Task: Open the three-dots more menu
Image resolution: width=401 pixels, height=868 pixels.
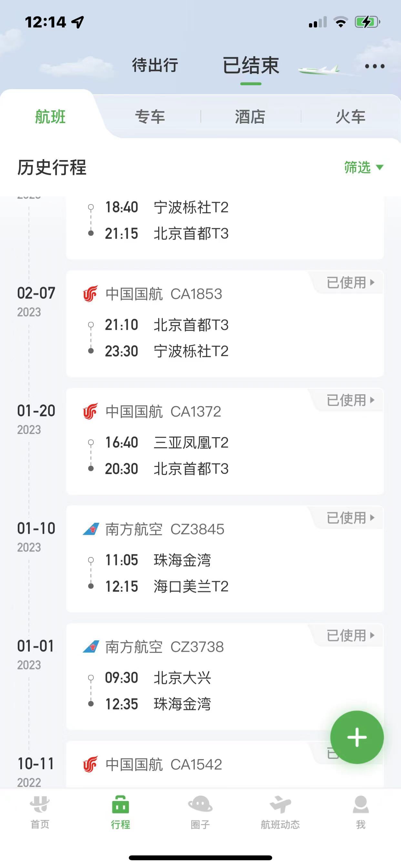Action: pos(375,66)
